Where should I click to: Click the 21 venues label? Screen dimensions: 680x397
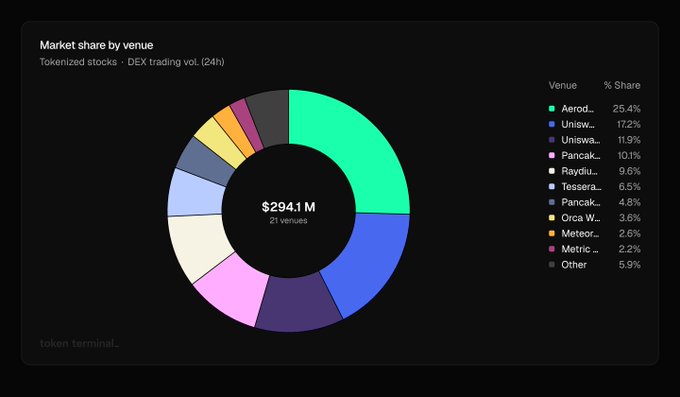[288, 220]
